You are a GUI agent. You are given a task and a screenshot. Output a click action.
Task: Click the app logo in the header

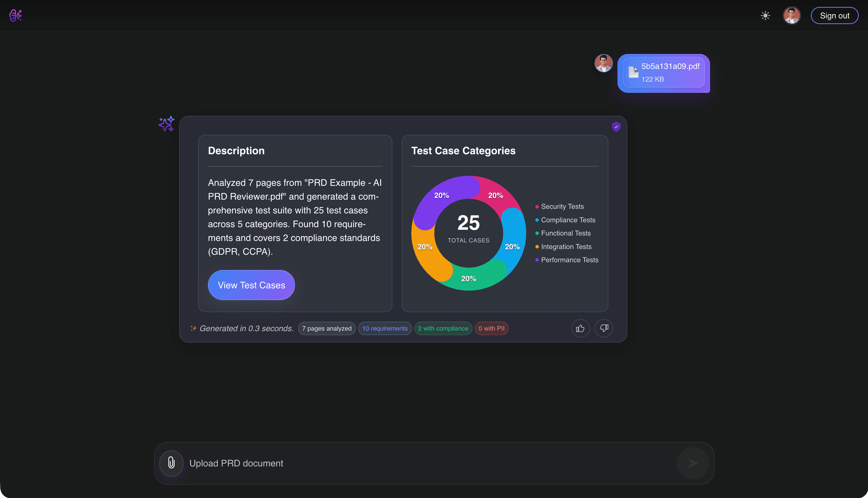(x=16, y=16)
